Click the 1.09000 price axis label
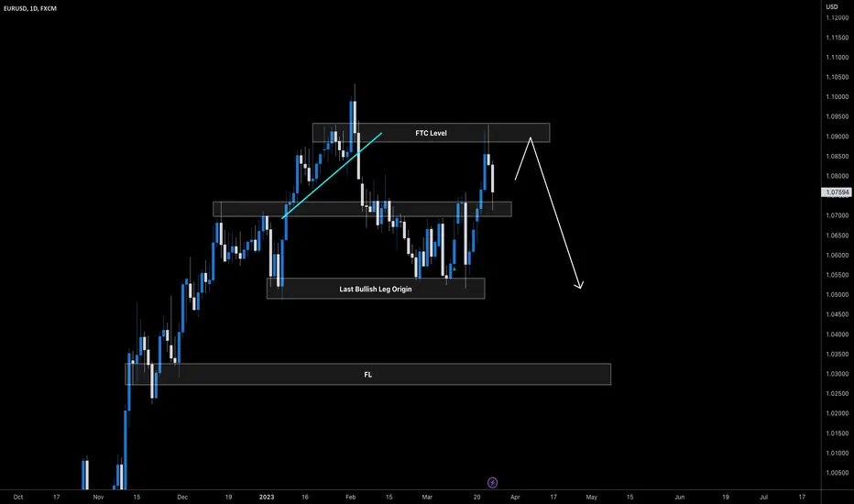 tap(838, 137)
